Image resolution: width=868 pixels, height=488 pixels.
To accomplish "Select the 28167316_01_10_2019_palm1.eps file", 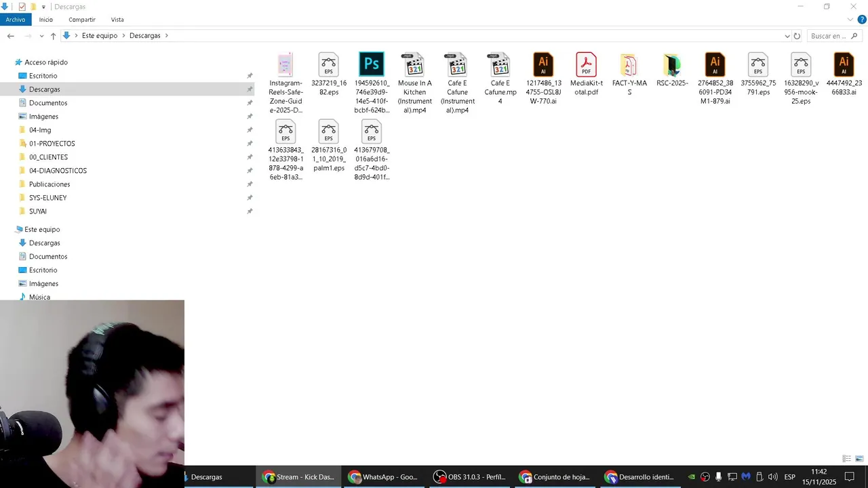I will click(x=329, y=145).
